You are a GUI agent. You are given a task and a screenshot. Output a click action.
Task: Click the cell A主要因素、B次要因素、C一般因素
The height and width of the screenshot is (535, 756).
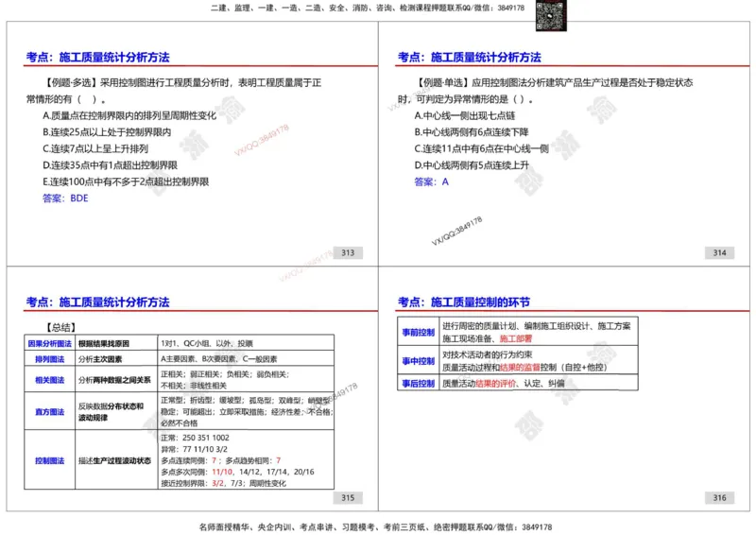coord(246,358)
